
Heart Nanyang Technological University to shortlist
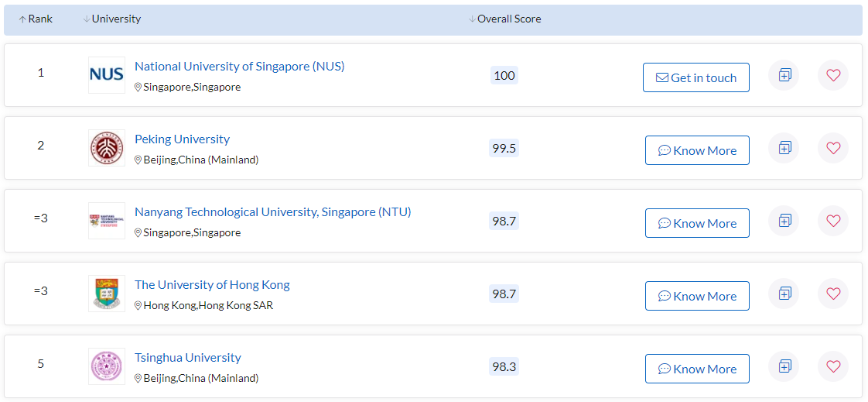(x=832, y=221)
